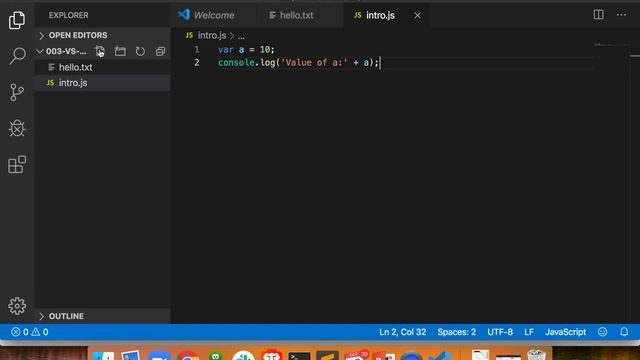The width and height of the screenshot is (640, 360).
Task: Open the Explorer view in activity bar
Action: 17,20
